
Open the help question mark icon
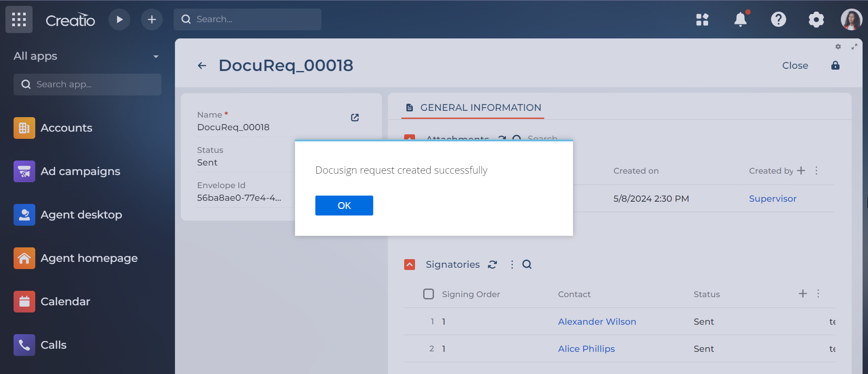[778, 19]
